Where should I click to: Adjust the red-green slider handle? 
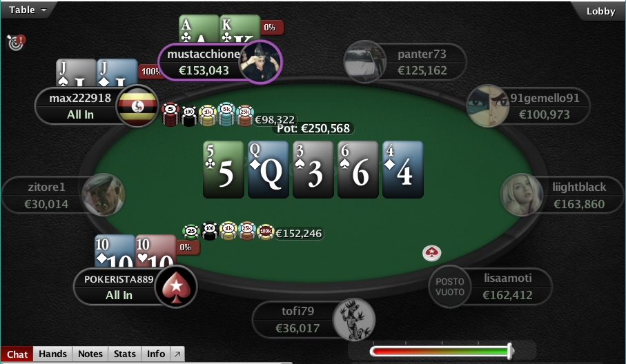point(510,351)
